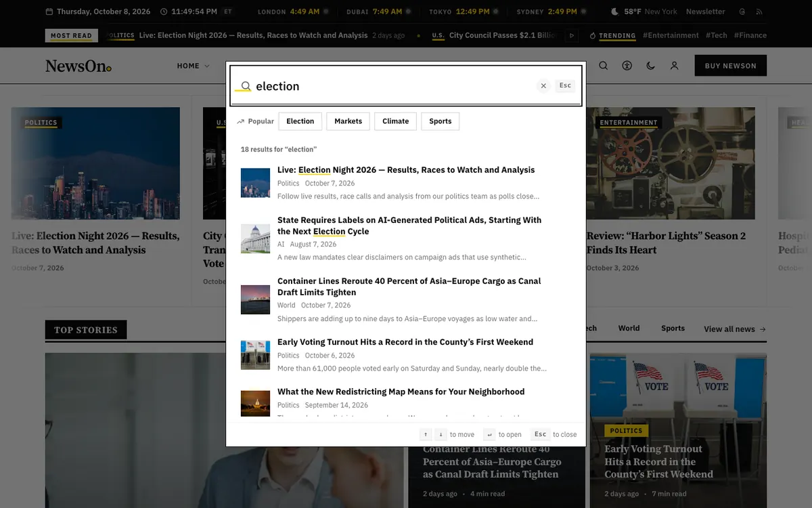Click the "View all news" arrow link
The height and width of the screenshot is (508, 812).
click(x=735, y=329)
